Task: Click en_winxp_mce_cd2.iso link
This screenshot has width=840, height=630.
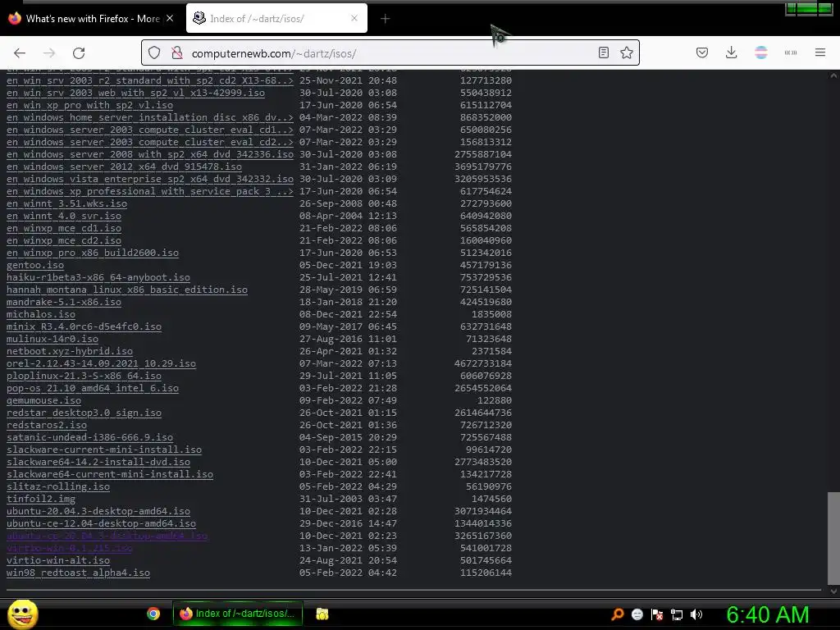Action: (64, 240)
